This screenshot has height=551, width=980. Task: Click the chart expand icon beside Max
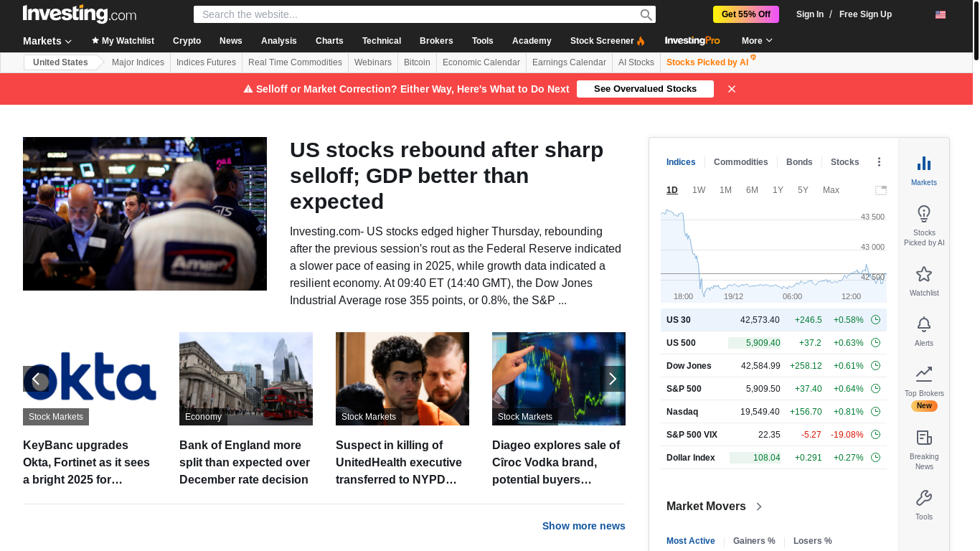pos(881,190)
